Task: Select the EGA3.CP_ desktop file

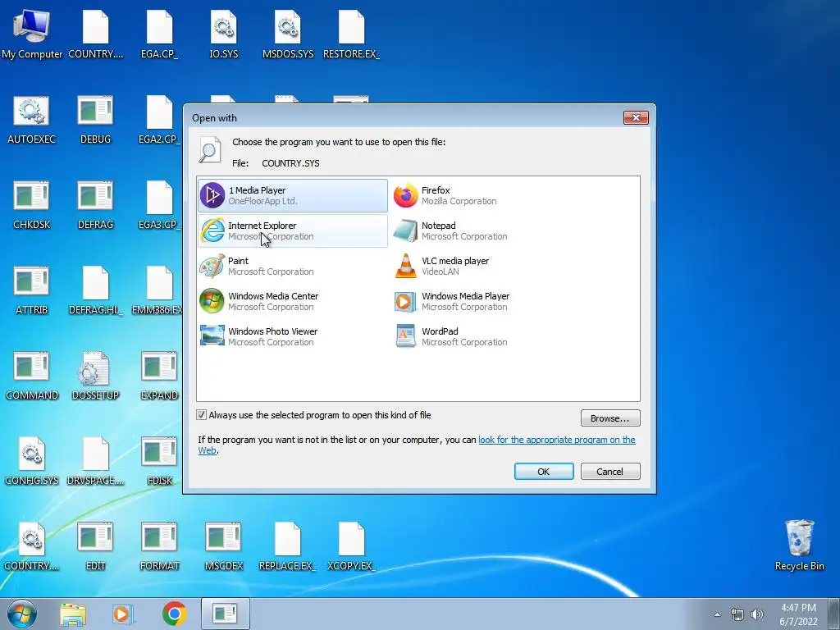Action: (160, 205)
